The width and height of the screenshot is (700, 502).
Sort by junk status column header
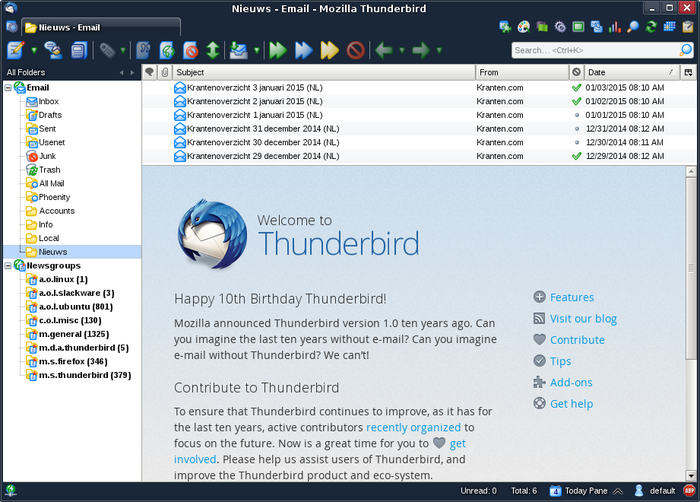(576, 72)
